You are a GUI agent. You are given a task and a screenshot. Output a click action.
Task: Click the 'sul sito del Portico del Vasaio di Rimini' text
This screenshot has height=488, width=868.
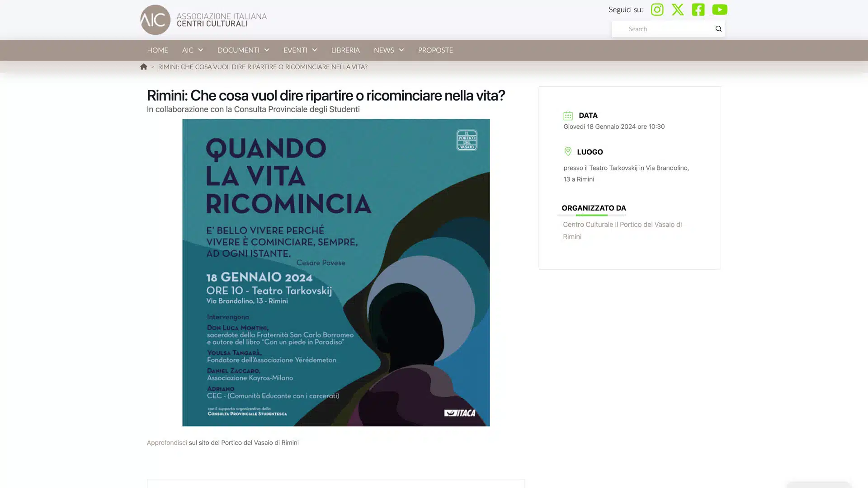[x=244, y=443]
